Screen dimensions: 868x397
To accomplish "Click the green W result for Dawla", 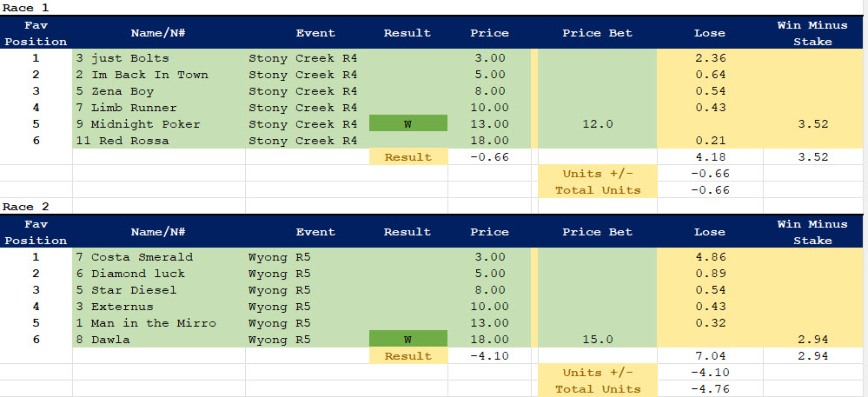I will [x=407, y=340].
